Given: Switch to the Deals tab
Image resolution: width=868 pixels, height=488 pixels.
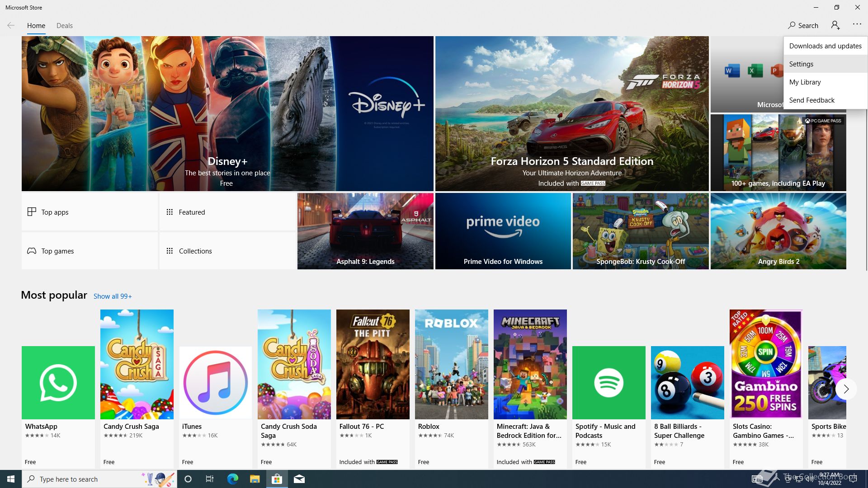Looking at the screenshot, I should pyautogui.click(x=65, y=26).
